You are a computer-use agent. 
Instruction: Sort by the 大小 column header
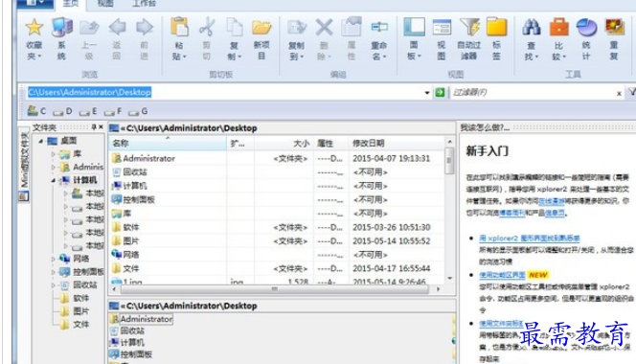coord(284,144)
